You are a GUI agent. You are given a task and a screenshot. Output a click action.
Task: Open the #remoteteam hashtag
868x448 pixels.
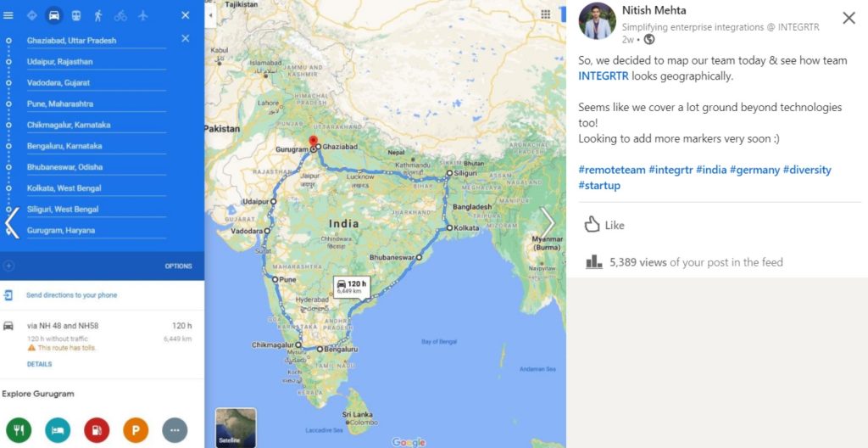[x=612, y=170]
